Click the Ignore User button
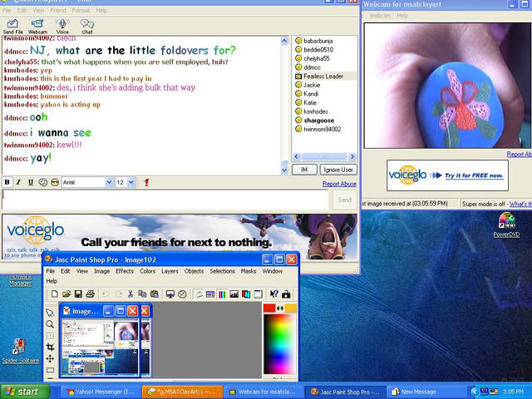This screenshot has width=532, height=399. (338, 170)
